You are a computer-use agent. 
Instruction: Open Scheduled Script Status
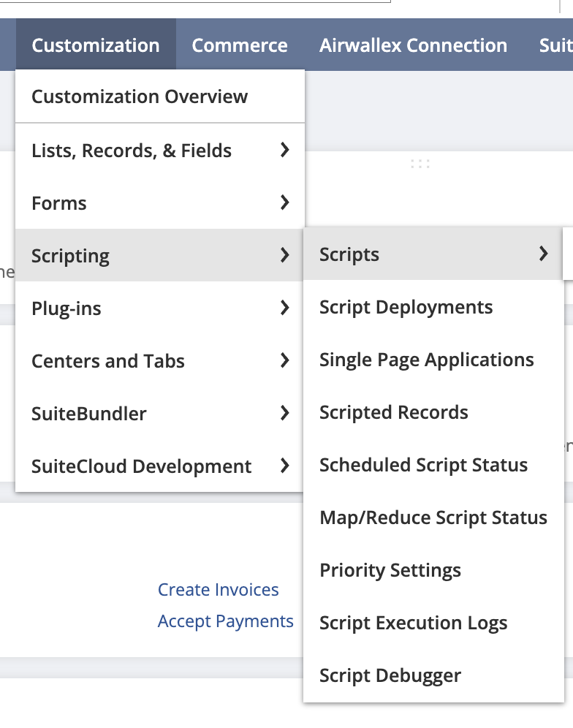click(x=423, y=465)
